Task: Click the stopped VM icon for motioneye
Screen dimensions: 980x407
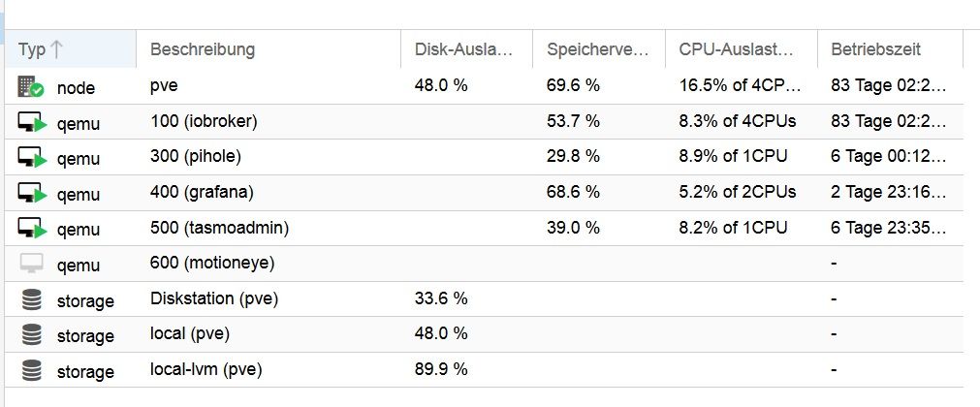Action: pyautogui.click(x=31, y=264)
